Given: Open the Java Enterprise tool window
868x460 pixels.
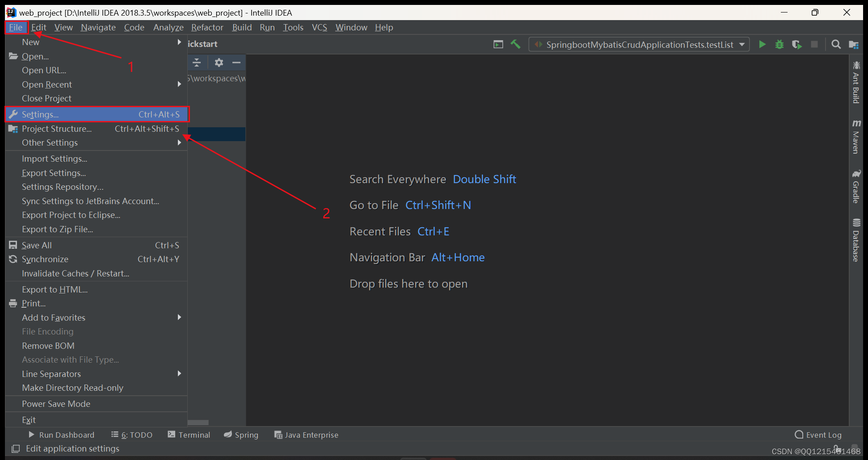Looking at the screenshot, I should tap(306, 435).
